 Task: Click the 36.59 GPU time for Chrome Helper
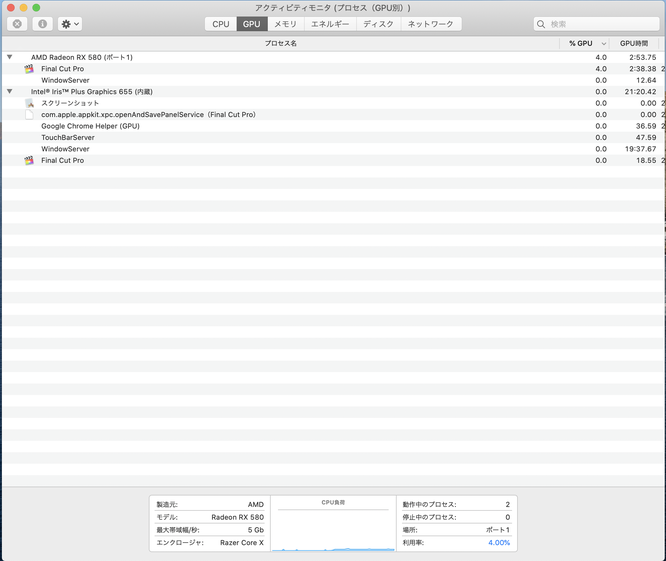click(x=646, y=126)
